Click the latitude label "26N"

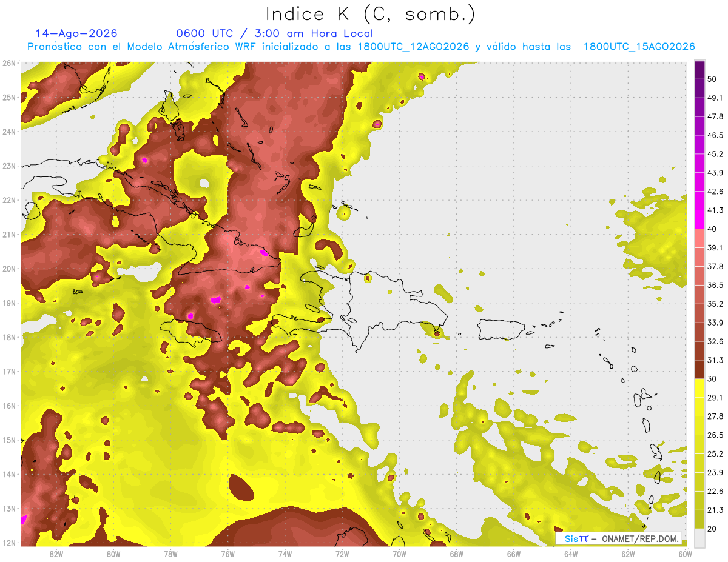[8, 63]
